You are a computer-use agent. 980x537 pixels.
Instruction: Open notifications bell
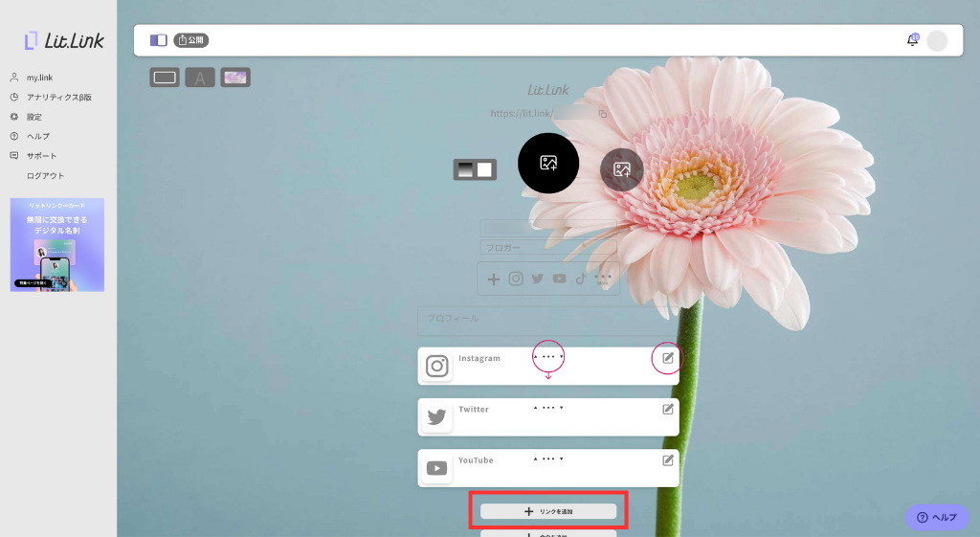(x=912, y=40)
